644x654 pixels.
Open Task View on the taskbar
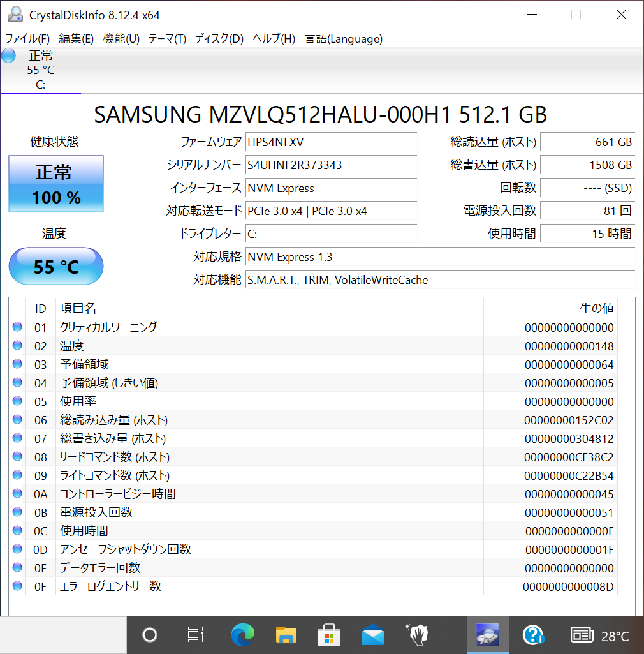(x=196, y=635)
